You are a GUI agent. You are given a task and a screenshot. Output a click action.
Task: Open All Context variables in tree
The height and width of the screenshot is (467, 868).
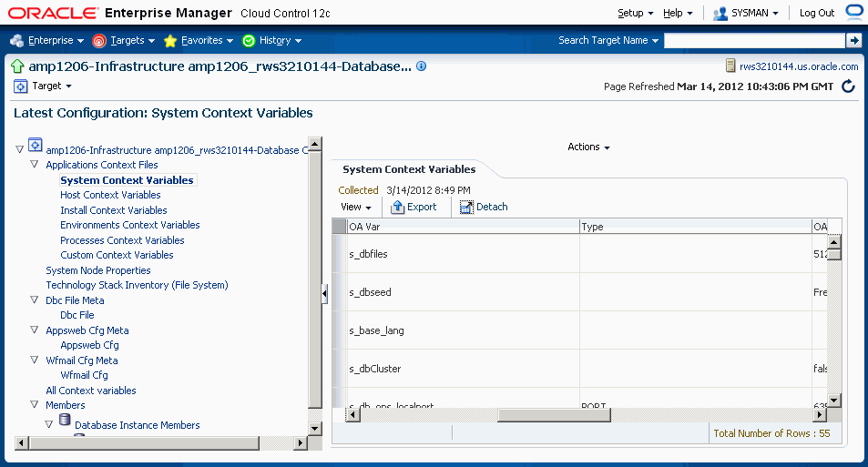(x=91, y=391)
